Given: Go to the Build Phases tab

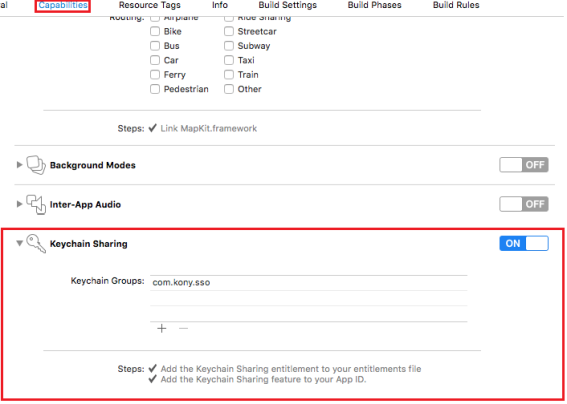Looking at the screenshot, I should (374, 5).
